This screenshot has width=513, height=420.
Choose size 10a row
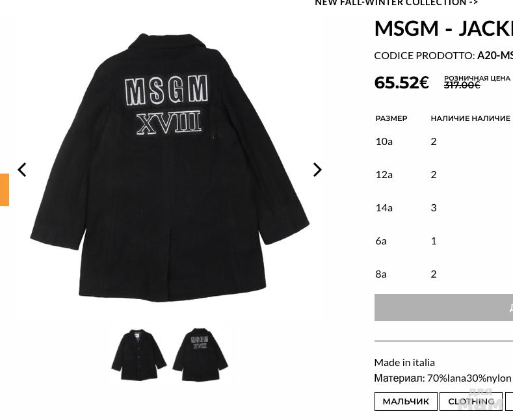[x=443, y=141]
